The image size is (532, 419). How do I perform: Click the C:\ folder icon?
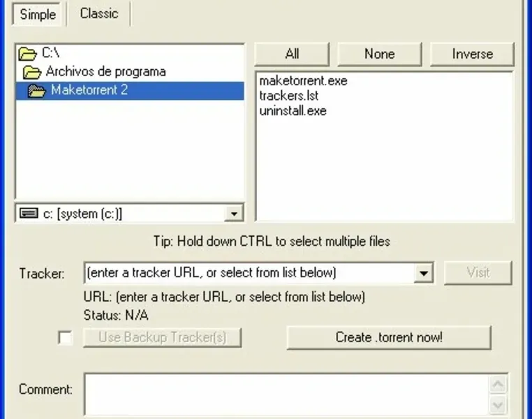(27, 54)
